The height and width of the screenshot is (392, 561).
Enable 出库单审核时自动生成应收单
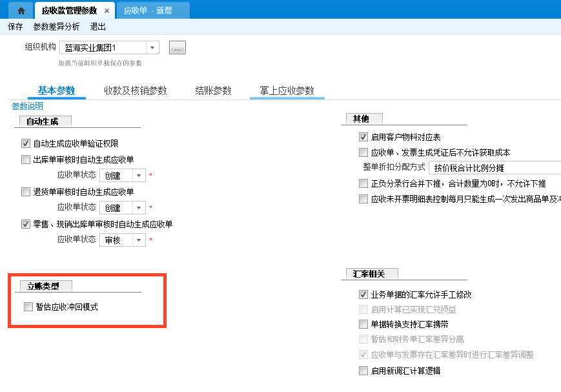point(26,160)
